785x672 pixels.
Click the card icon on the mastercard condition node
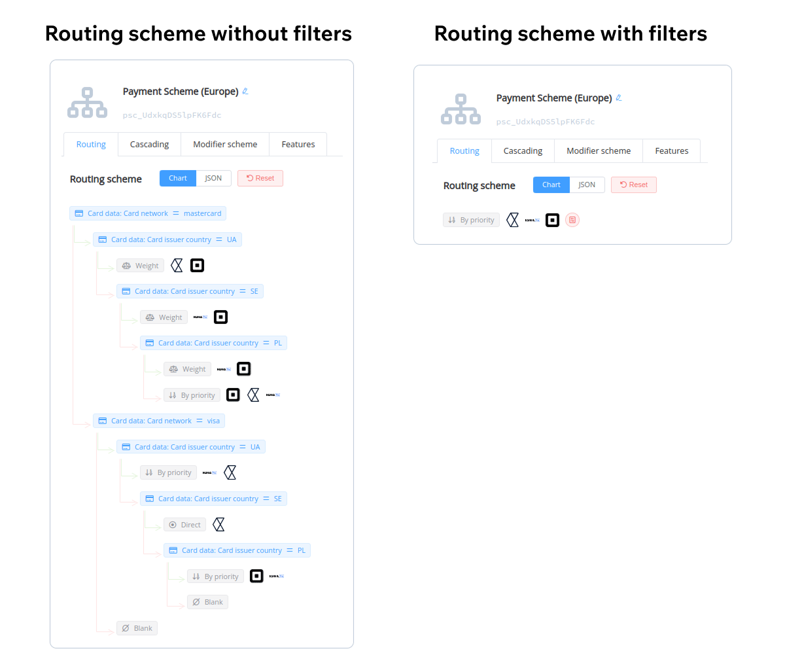click(78, 213)
